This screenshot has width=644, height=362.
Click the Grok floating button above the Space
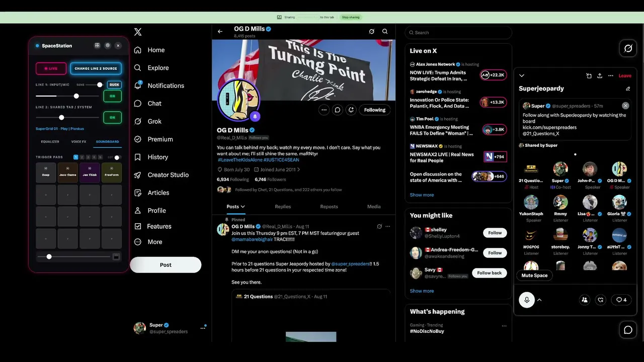click(x=628, y=49)
